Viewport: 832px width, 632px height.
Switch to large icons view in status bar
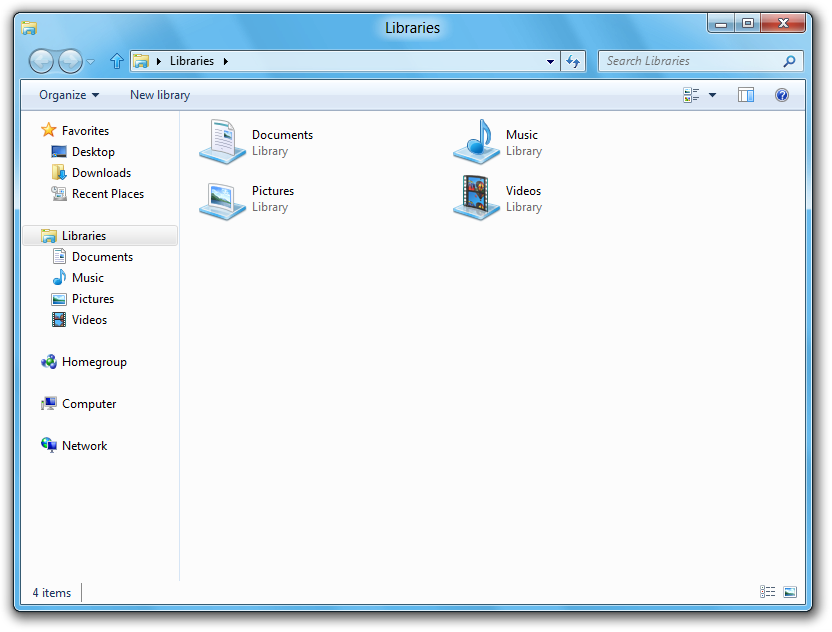click(790, 592)
